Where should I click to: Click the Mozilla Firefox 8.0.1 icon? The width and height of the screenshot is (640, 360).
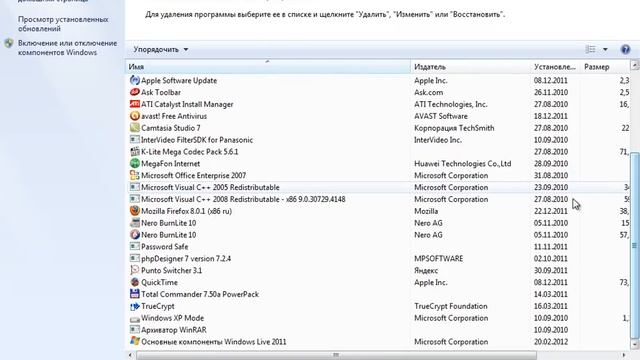[x=134, y=211]
